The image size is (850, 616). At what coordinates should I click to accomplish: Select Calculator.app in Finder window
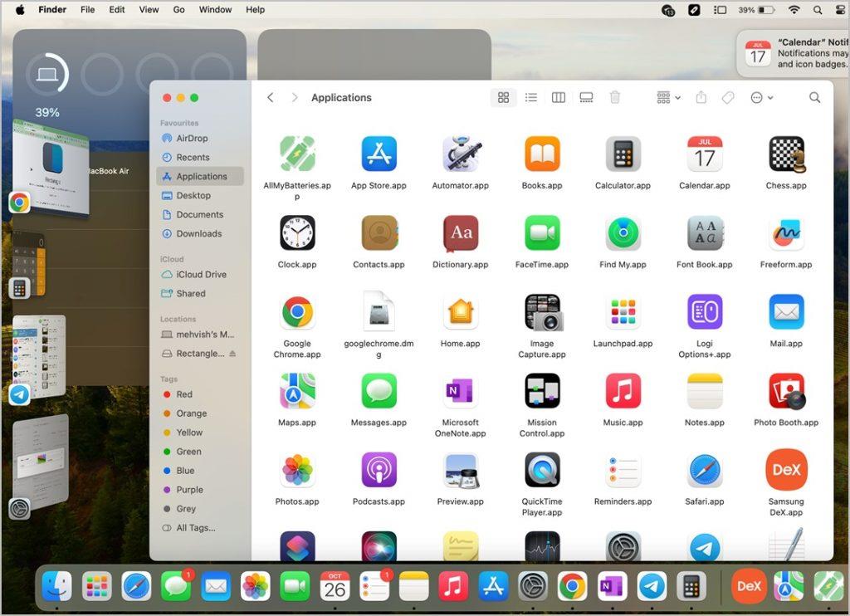pyautogui.click(x=623, y=154)
